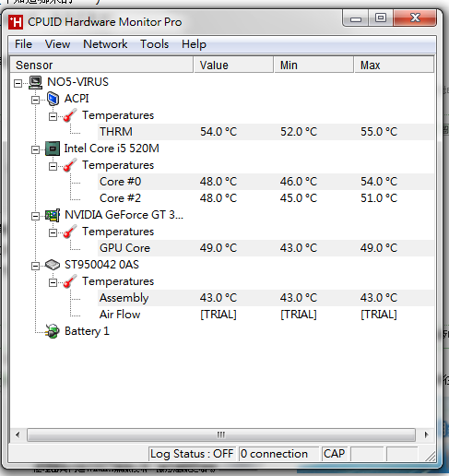The image size is (449, 476).
Task: Select the THRM sensor row
Action: 266,132
